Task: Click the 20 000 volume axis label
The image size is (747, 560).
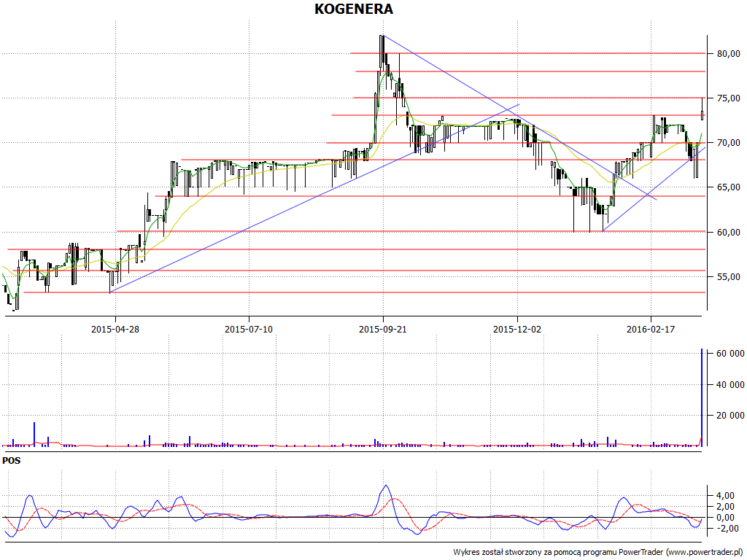Action: pyautogui.click(x=730, y=415)
